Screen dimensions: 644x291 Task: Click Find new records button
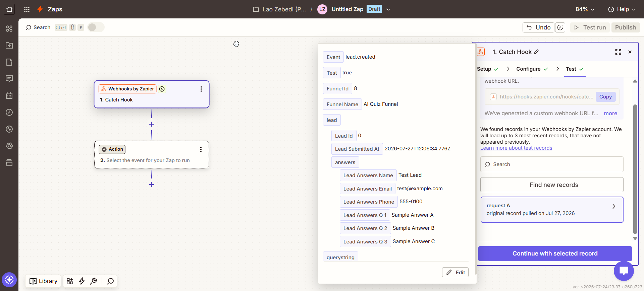tap(552, 185)
